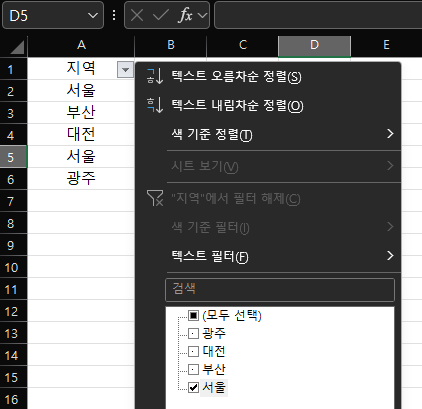Select row 10 header
Viewport: 422px width, 409px height.
pos(13,267)
